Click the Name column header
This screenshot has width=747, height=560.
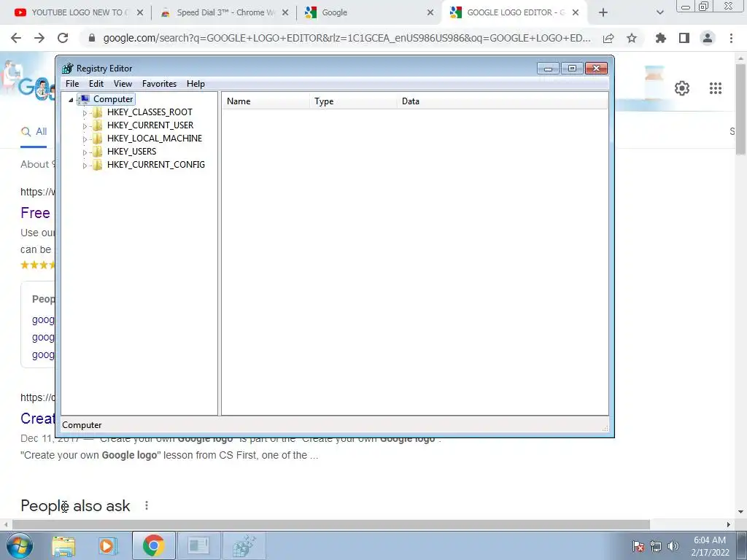[266, 101]
